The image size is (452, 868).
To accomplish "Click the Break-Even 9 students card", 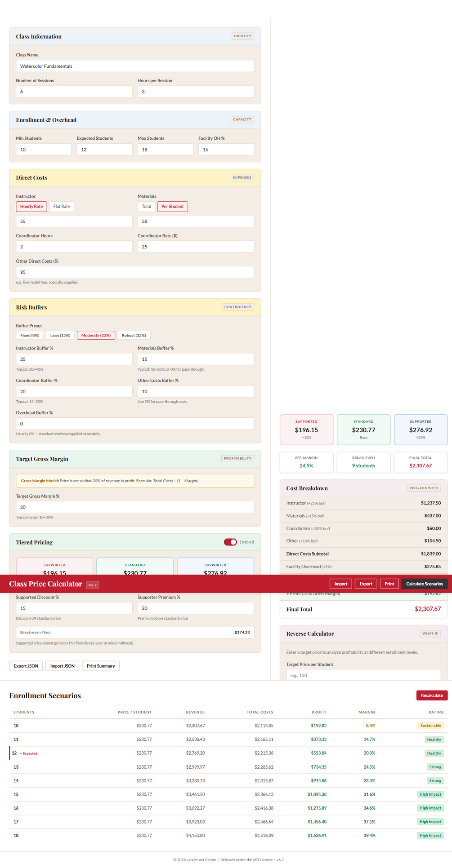I will tap(363, 462).
